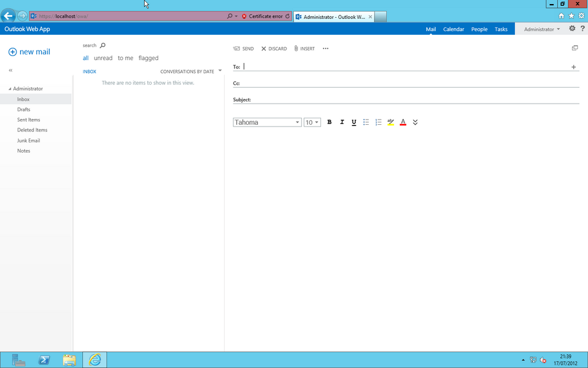This screenshot has width=588, height=368.
Task: Click the Internet Explorer taskbar icon
Action: coord(95,360)
